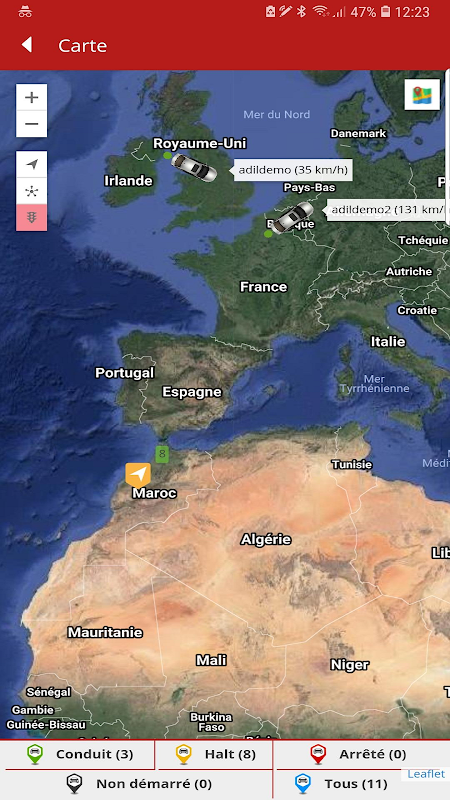This screenshot has height=800, width=450.
Task: Toggle the marker cluster icon
Action: tap(32, 191)
